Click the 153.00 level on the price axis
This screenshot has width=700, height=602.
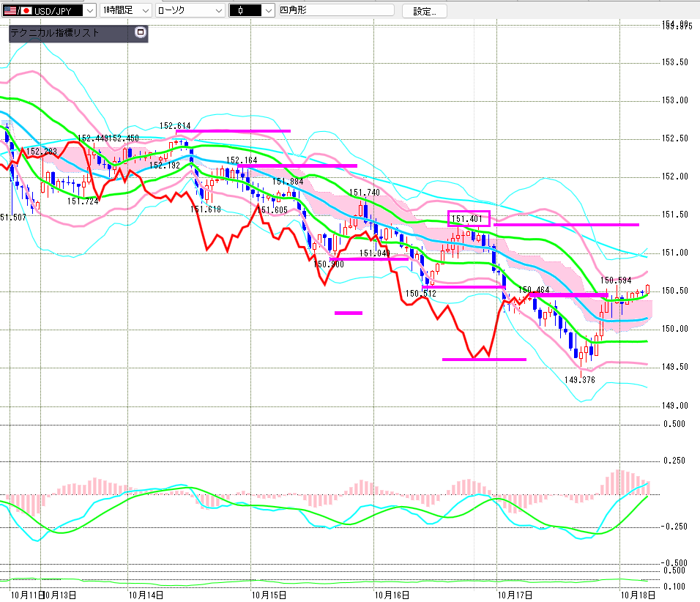point(674,100)
